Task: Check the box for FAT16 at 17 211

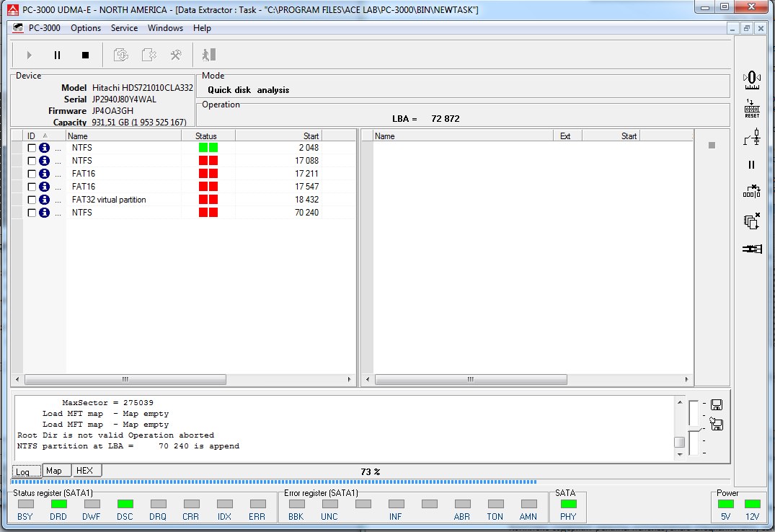Action: tap(32, 174)
